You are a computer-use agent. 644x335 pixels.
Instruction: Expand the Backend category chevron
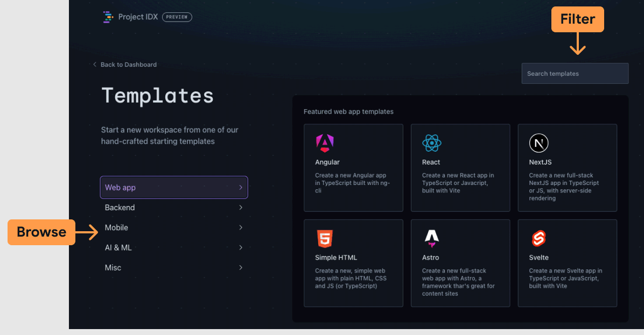pos(241,208)
